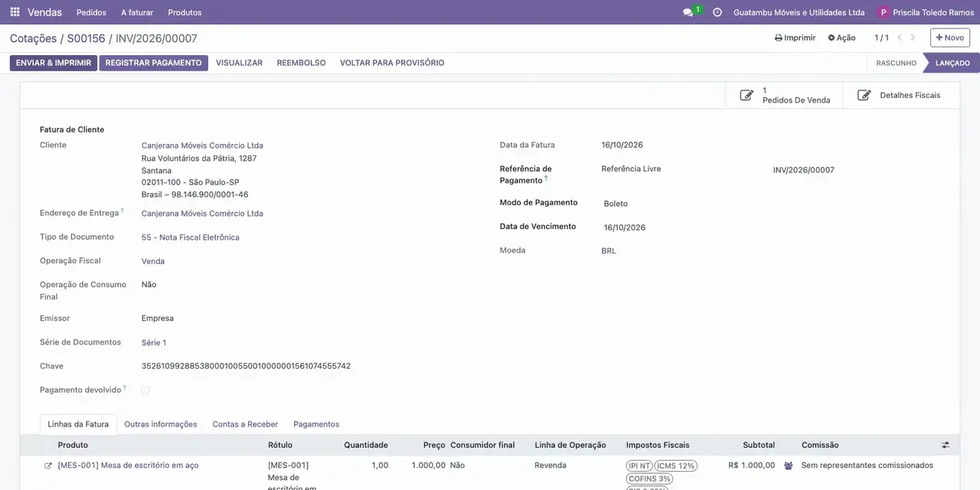Screen dimensions: 980x490
Task: Click the Reembolso button
Action: pos(301,63)
